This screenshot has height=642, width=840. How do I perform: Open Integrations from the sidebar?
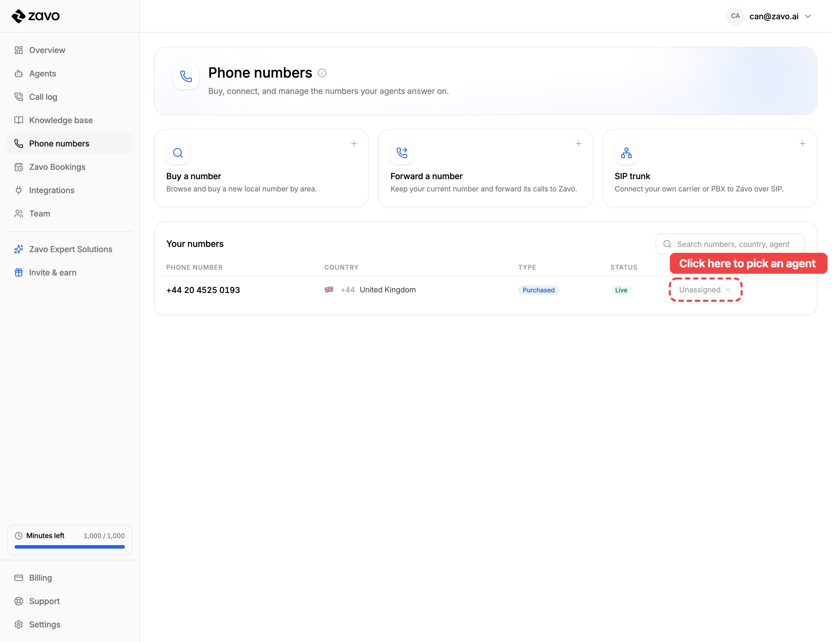tap(70, 190)
